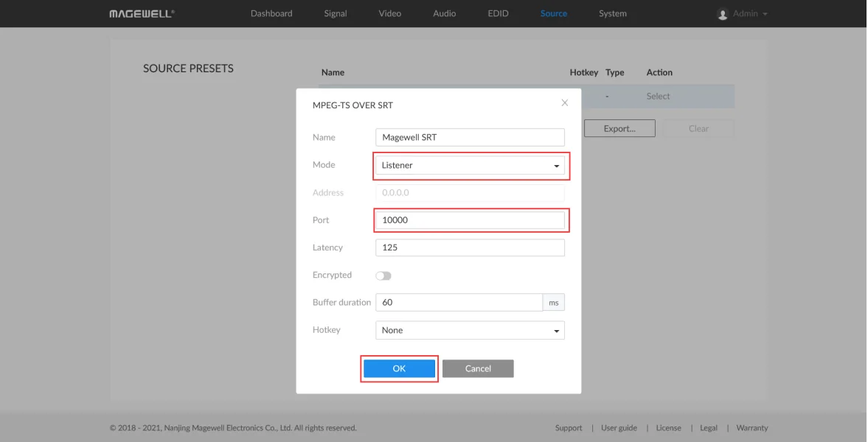This screenshot has height=442, width=868.
Task: Click into the Port input field
Action: (x=470, y=220)
